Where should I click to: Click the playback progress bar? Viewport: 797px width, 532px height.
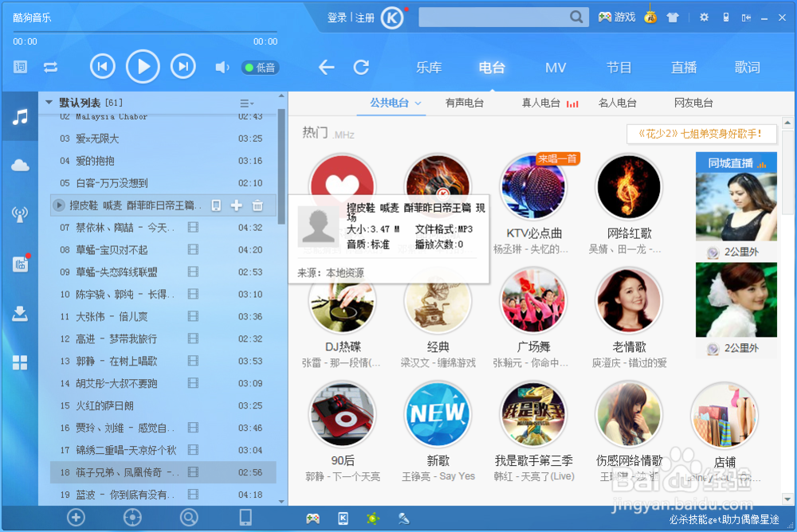pos(145,32)
